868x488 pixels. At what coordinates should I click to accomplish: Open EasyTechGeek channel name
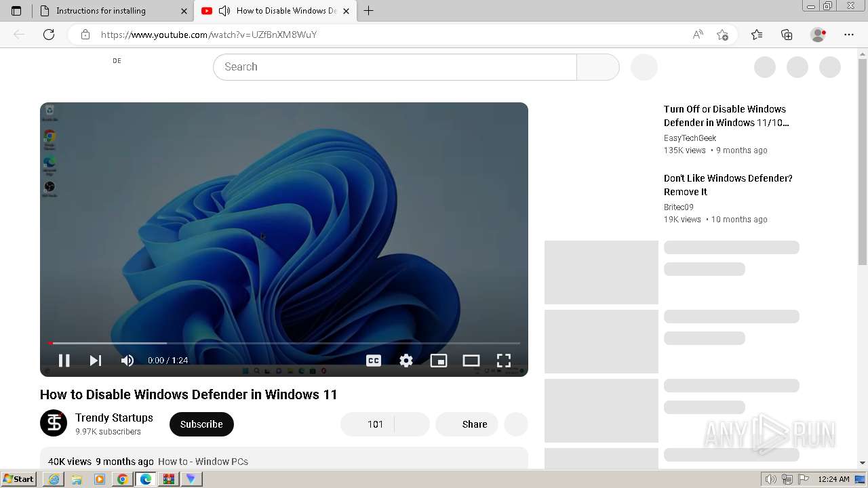(x=690, y=138)
